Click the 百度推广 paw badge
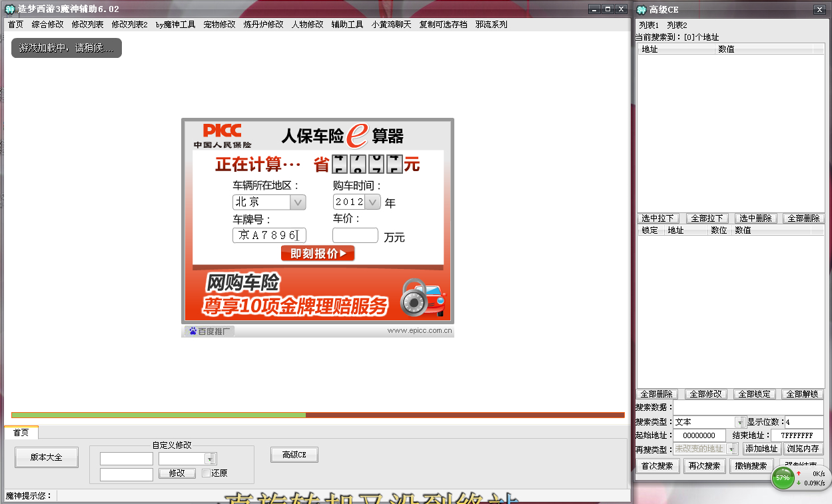This screenshot has width=832, height=504. tap(209, 331)
